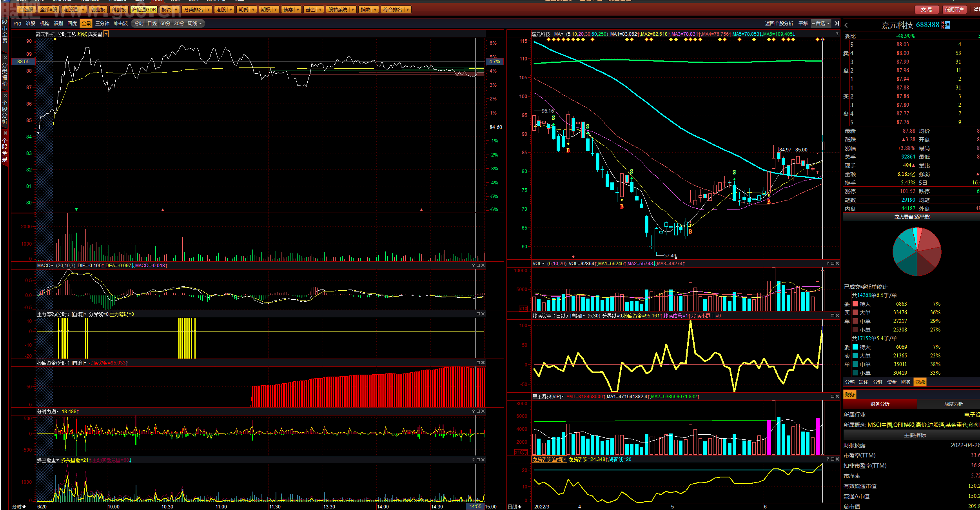Click the 创业板 button
This screenshot has width=980, height=510.
[x=98, y=10]
